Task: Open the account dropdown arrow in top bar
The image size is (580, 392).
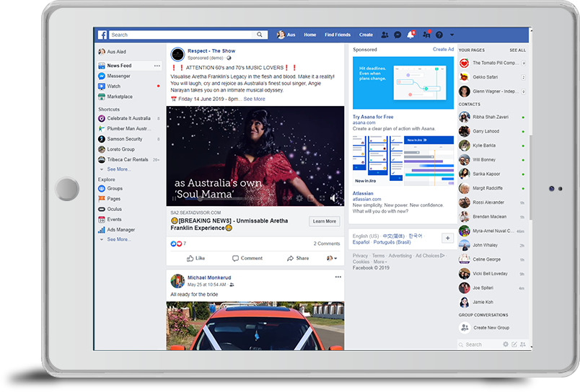Action: (x=452, y=35)
